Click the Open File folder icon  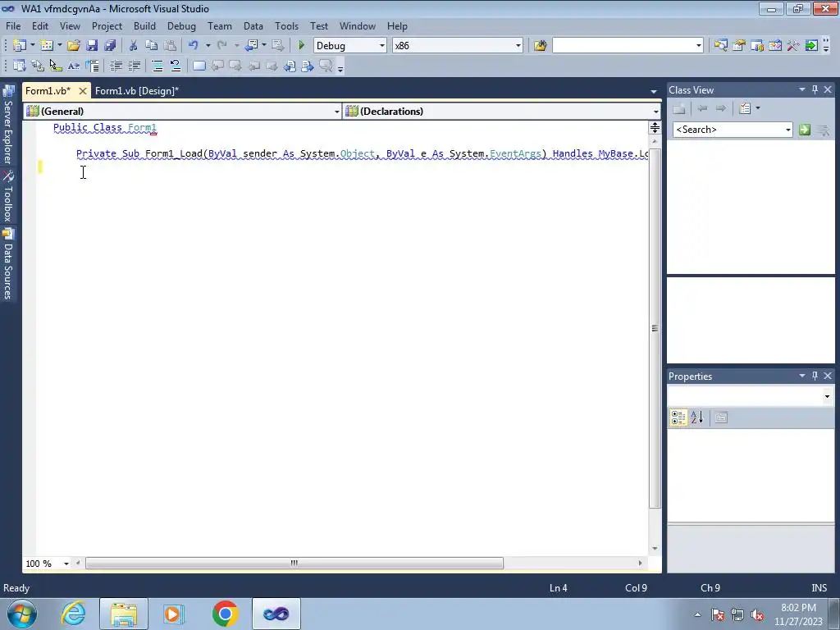coord(73,46)
